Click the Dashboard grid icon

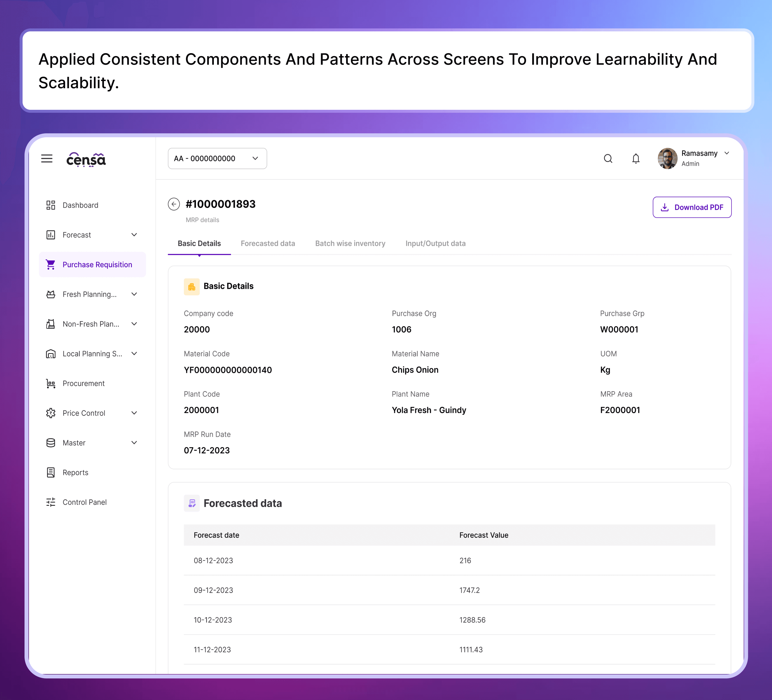(51, 205)
